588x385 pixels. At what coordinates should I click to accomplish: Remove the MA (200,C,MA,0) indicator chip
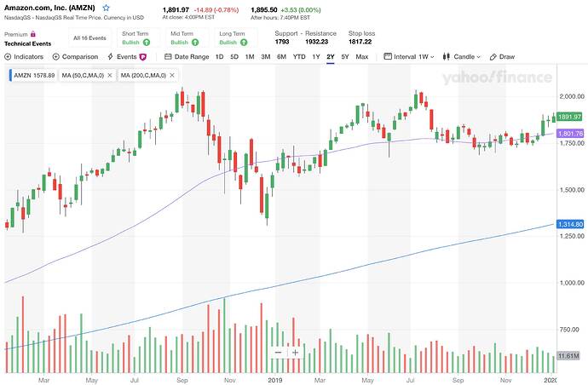(x=172, y=75)
